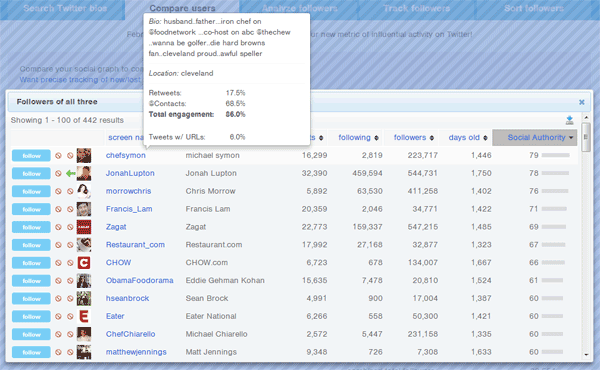This screenshot has height=370, width=600.
Task: Click first block icon in morrowchris row
Action: (58, 191)
